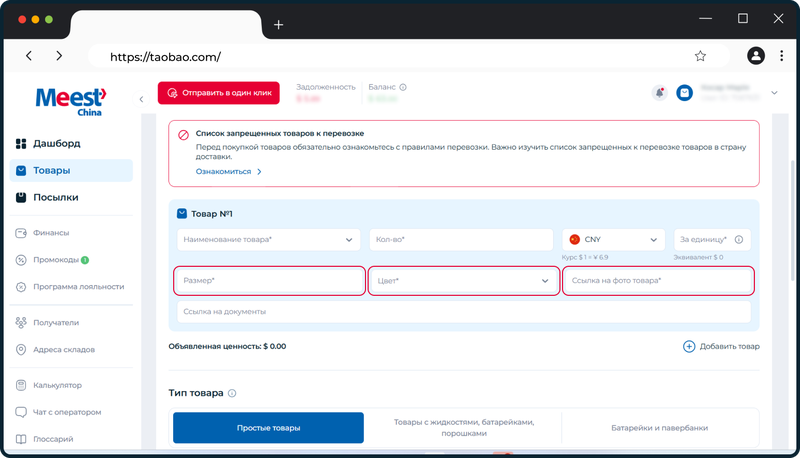Open browser profile icon
The width and height of the screenshot is (800, 458).
756,56
